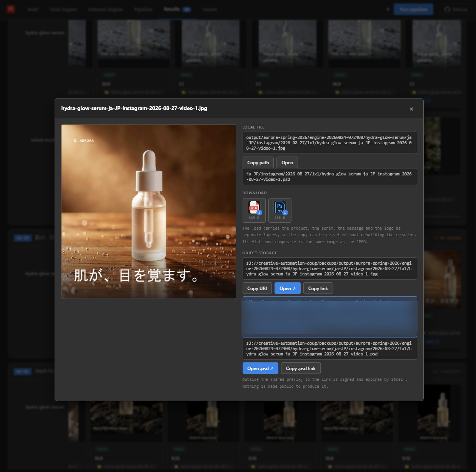Select the ja-JP/instagram local path ending in .psd
The width and height of the screenshot is (476, 472).
(330, 177)
